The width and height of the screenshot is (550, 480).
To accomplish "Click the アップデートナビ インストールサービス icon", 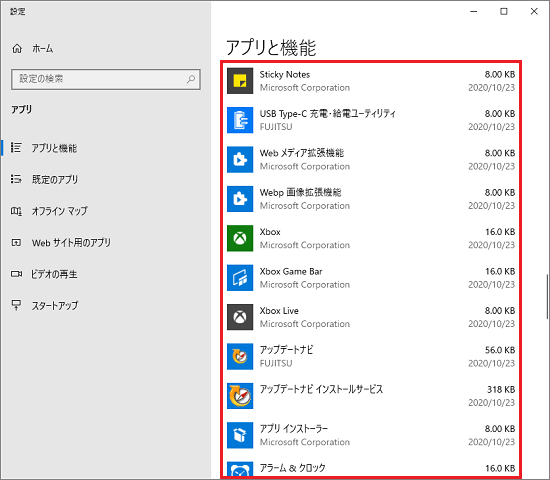I will click(x=240, y=396).
